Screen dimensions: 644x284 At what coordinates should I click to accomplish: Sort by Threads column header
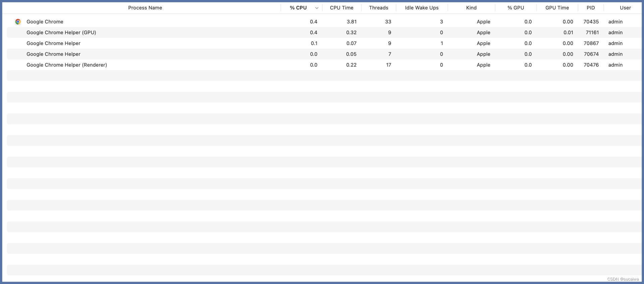pos(378,8)
